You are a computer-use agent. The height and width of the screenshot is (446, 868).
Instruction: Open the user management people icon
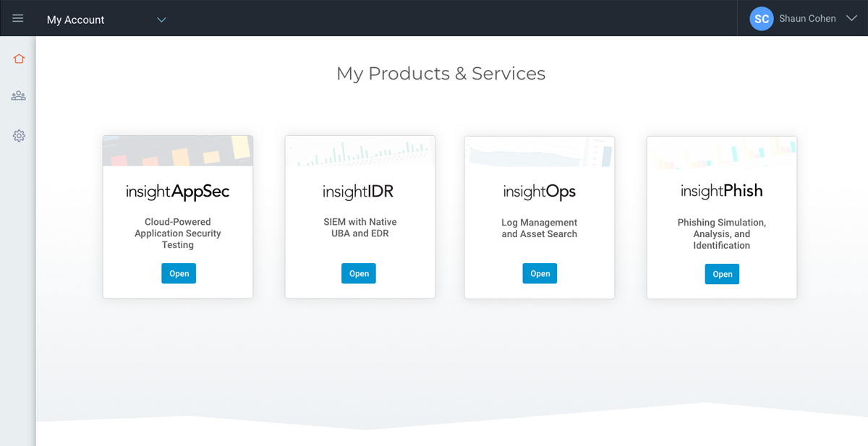pos(19,95)
